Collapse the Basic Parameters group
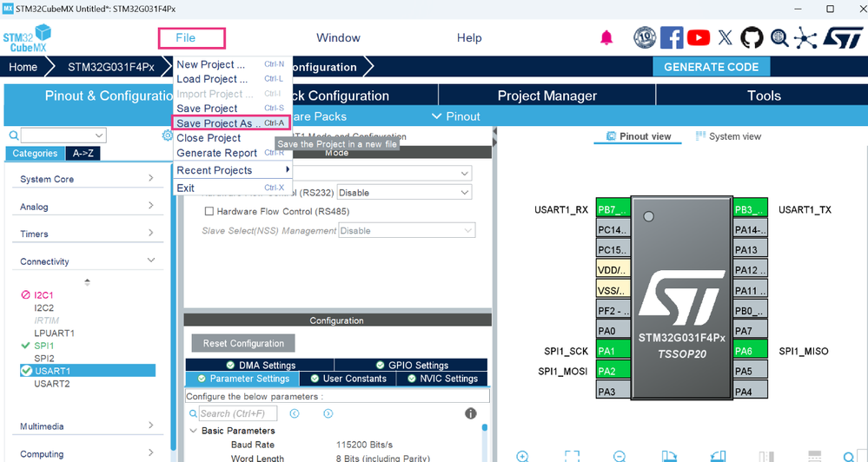The height and width of the screenshot is (462, 868). 193,431
